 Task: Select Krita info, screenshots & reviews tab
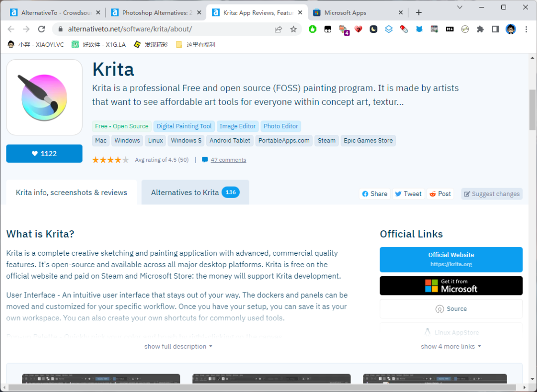[71, 192]
